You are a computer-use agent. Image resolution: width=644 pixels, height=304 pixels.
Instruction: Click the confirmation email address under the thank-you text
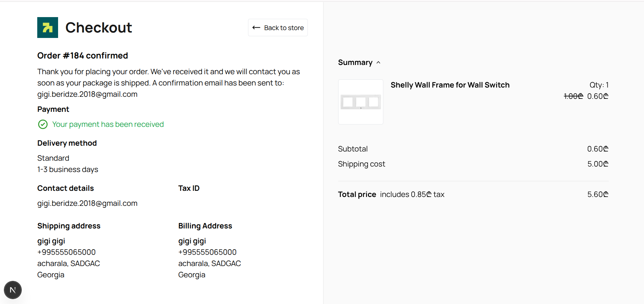point(87,94)
